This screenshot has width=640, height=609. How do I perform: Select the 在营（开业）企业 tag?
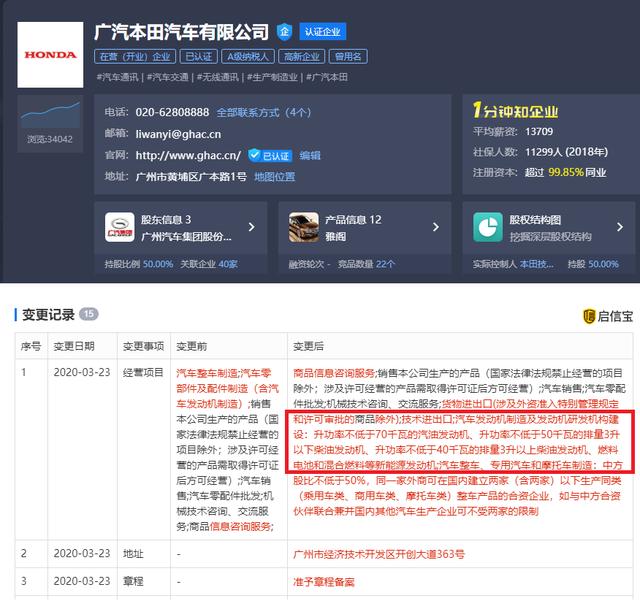[x=135, y=56]
